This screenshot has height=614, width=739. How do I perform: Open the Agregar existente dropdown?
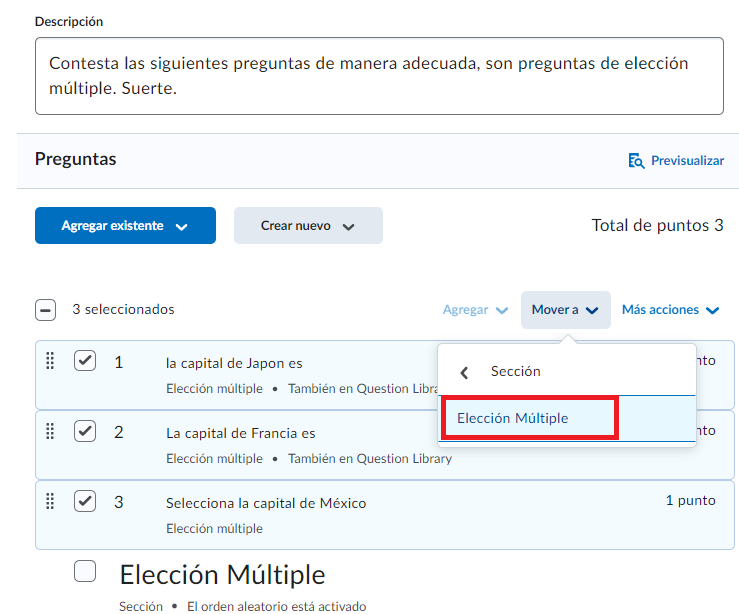[125, 226]
